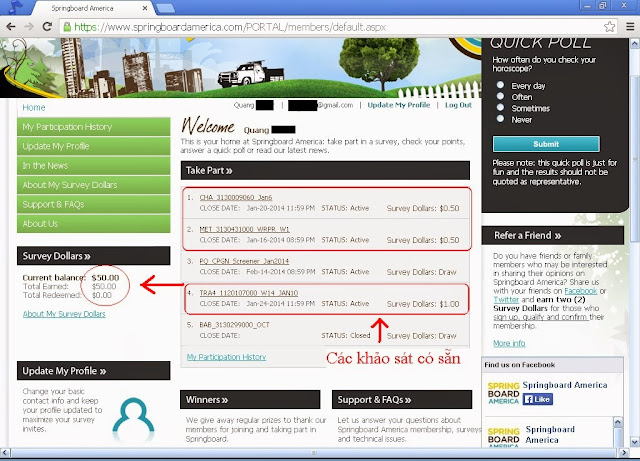The width and height of the screenshot is (640, 461).
Task: Click the browser back arrow
Action: (x=11, y=27)
